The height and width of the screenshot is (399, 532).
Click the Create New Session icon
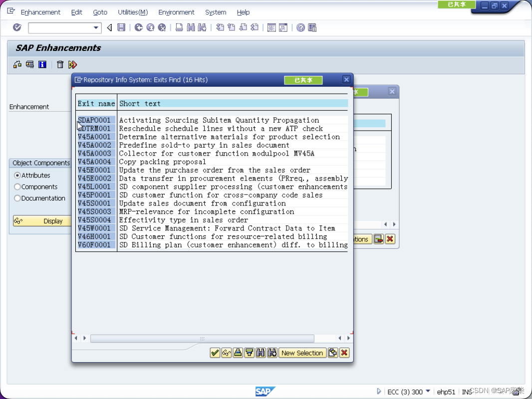271,27
